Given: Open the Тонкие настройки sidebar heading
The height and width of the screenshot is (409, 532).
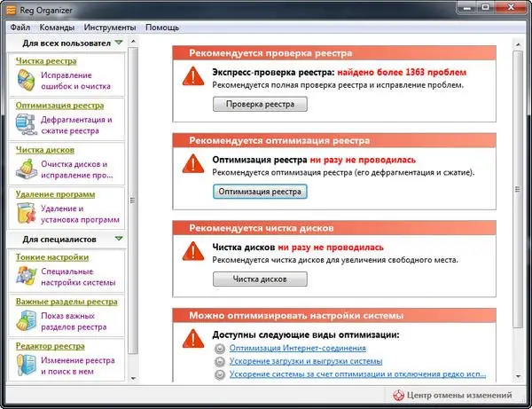Looking at the screenshot, I should tap(52, 257).
